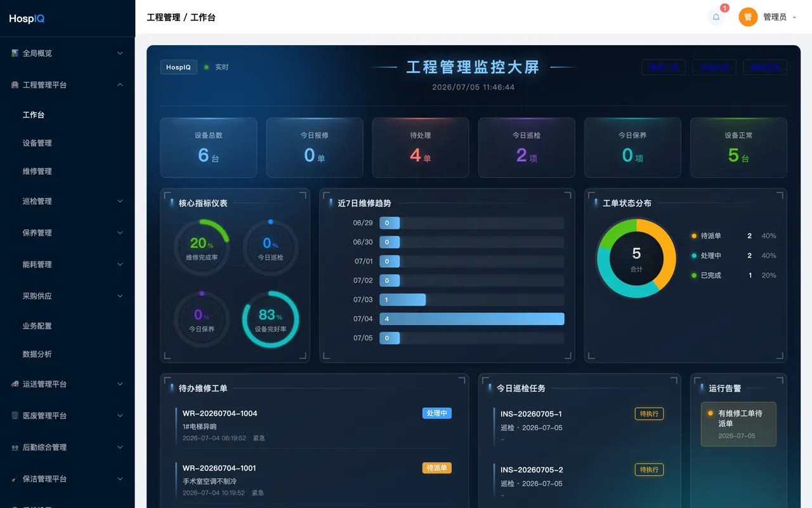Click the 维修完成率 20% gauge

pos(202,248)
